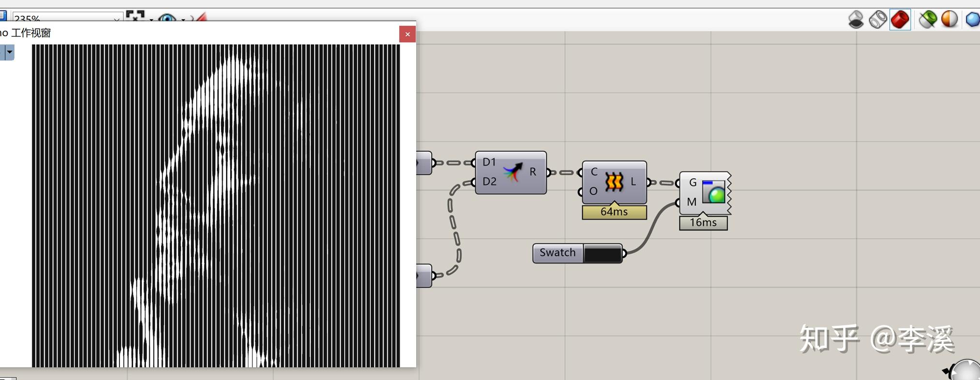980x380 pixels.
Task: Click the D2 input of the Merge component
Action: coord(489,181)
